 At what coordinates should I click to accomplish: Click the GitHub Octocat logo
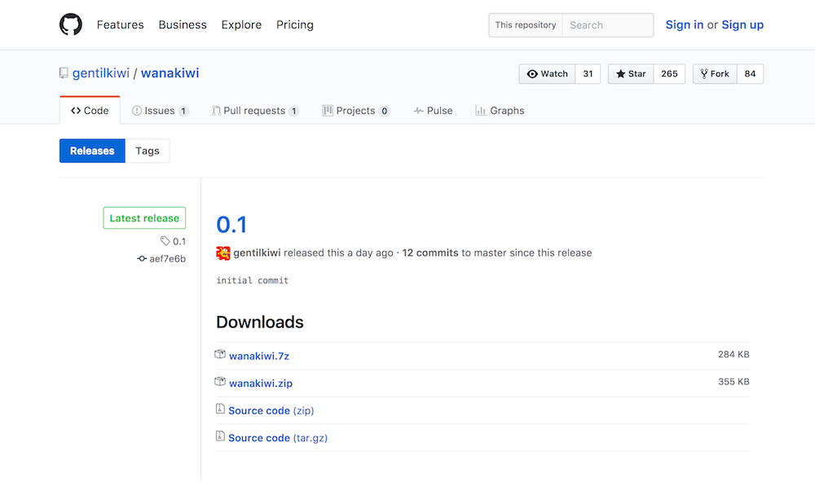pos(71,24)
